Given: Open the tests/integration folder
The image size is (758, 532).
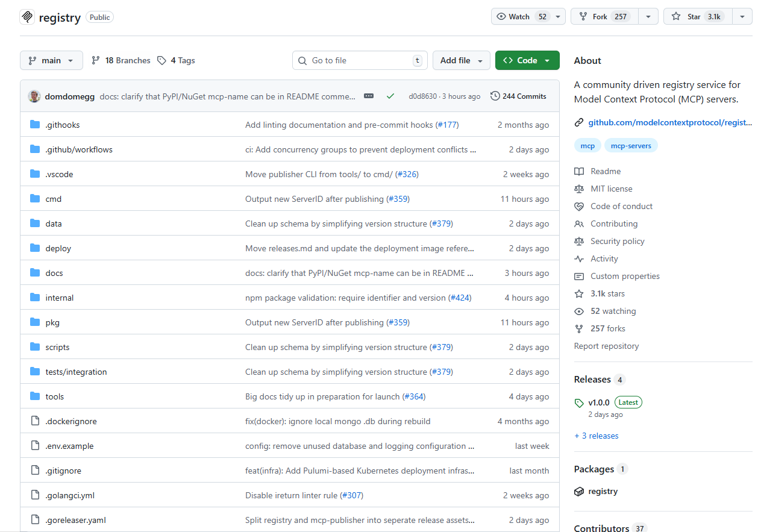Looking at the screenshot, I should tap(76, 372).
